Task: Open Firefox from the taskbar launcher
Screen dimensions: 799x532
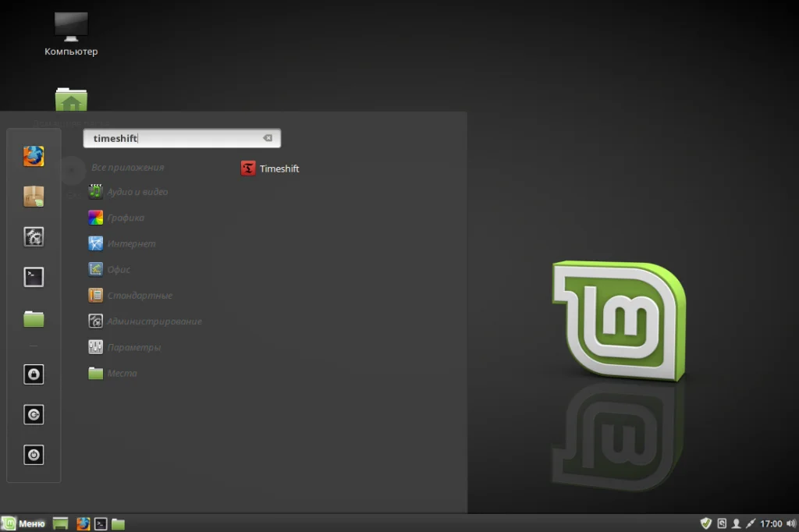Action: point(83,523)
